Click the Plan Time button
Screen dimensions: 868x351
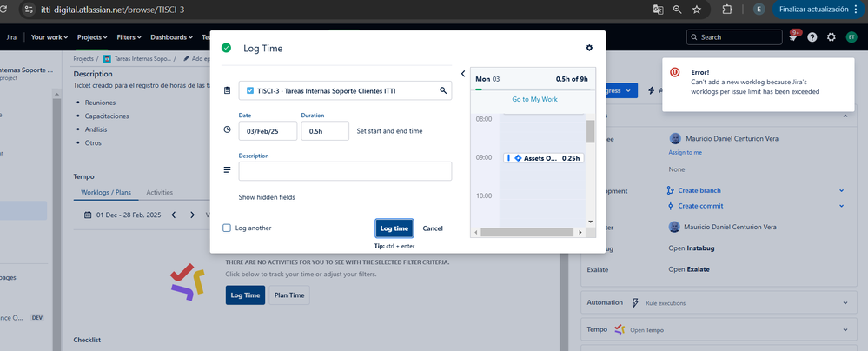[x=289, y=295]
